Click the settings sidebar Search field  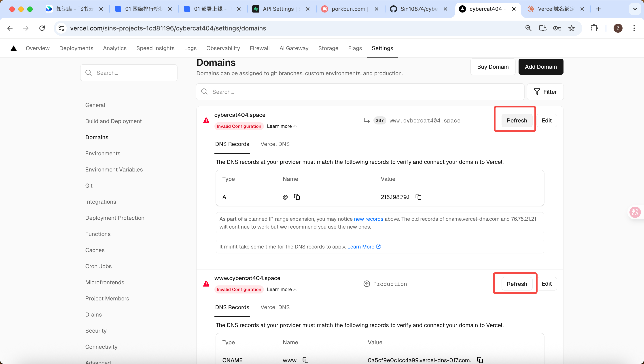[x=129, y=73]
